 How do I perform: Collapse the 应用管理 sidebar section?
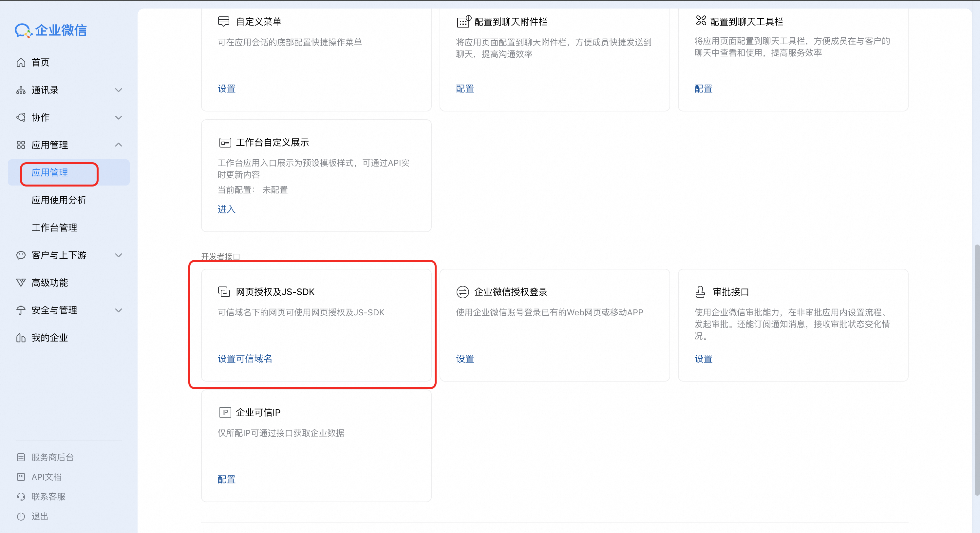coord(118,145)
